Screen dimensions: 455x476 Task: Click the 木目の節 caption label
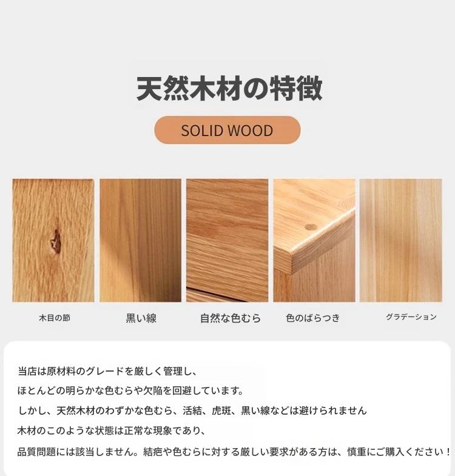pyautogui.click(x=55, y=318)
